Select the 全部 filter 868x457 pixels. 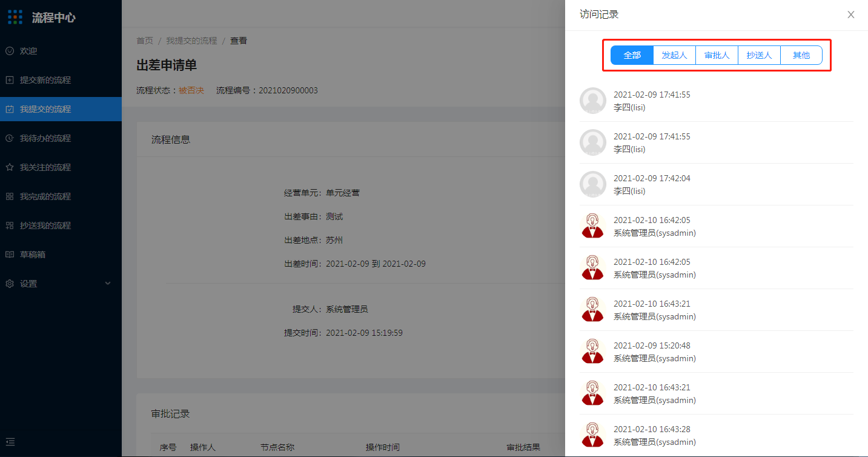tap(632, 55)
